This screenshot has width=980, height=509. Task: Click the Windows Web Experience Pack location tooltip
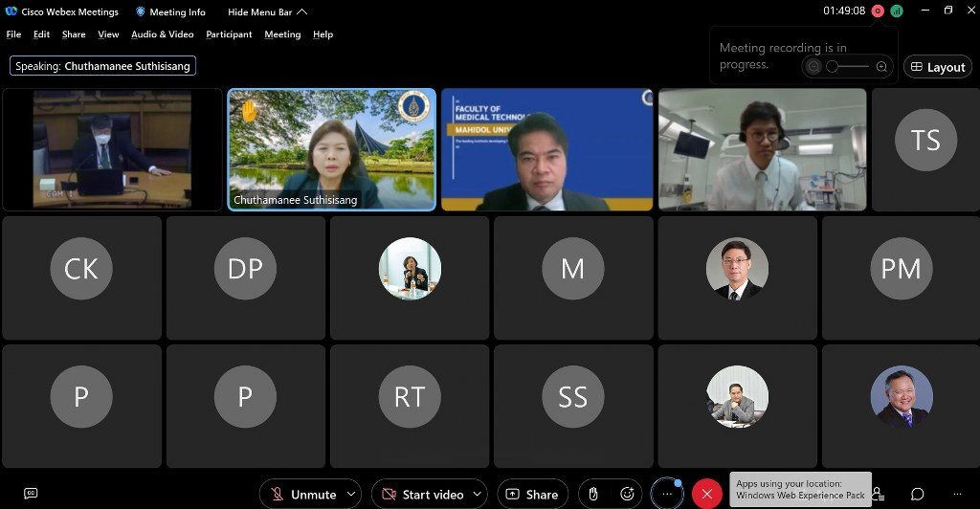[x=800, y=489]
